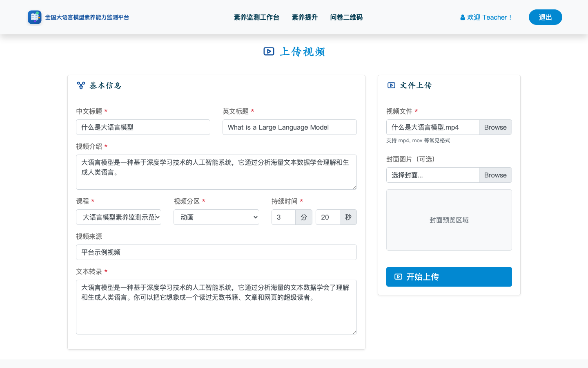Click the 视频来源 field label
The width and height of the screenshot is (588, 368).
tap(89, 236)
